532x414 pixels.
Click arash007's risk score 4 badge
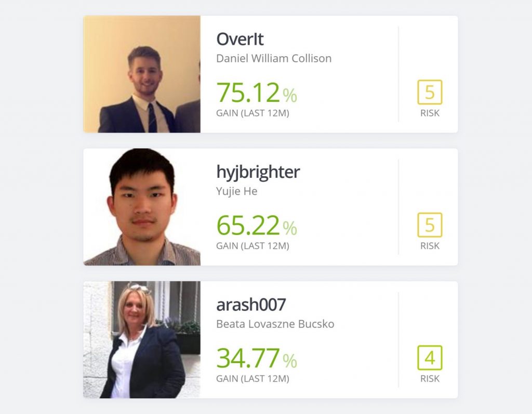(x=430, y=358)
